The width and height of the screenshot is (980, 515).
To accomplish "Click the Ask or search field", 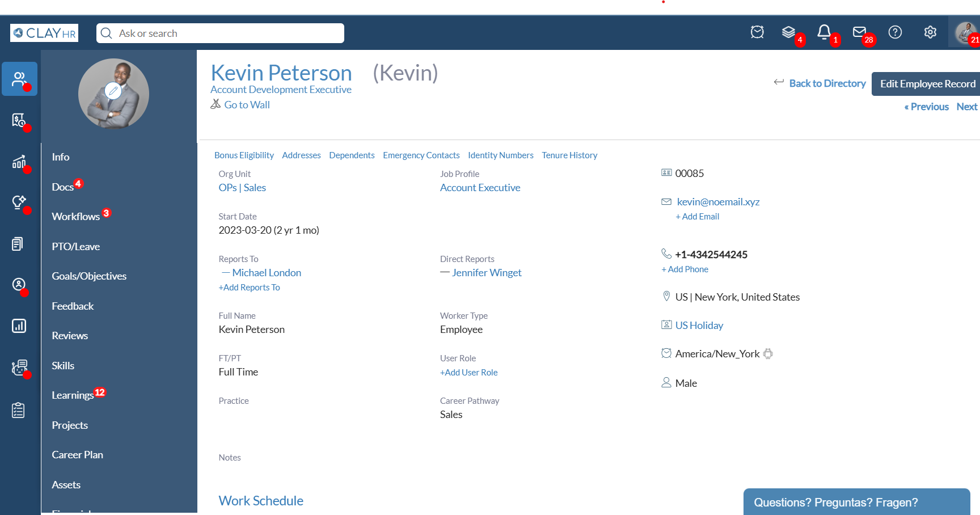I will tap(220, 33).
